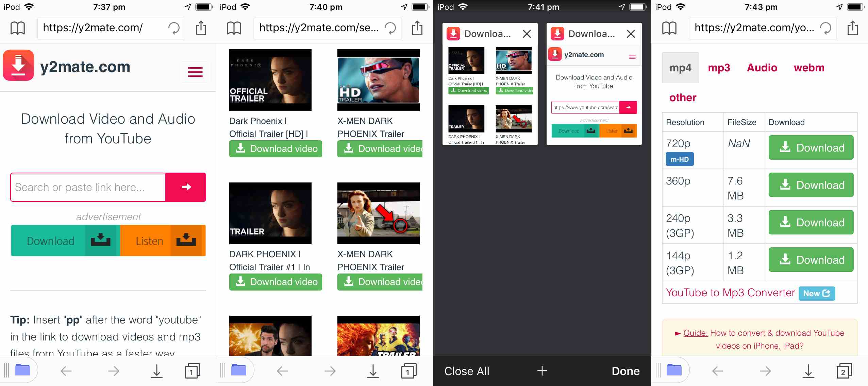The image size is (868, 386).
Task: Switch to the webm format tab
Action: coord(809,68)
